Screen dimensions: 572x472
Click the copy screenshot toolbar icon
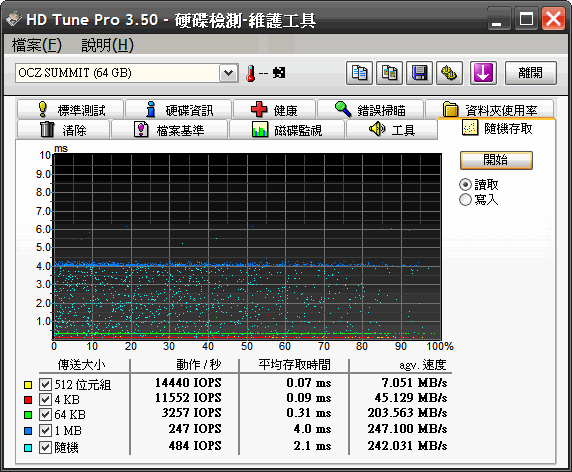(389, 73)
